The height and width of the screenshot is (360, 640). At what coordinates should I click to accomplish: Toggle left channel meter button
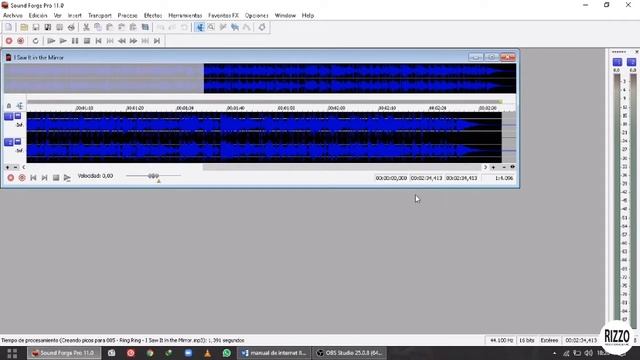coord(617,62)
